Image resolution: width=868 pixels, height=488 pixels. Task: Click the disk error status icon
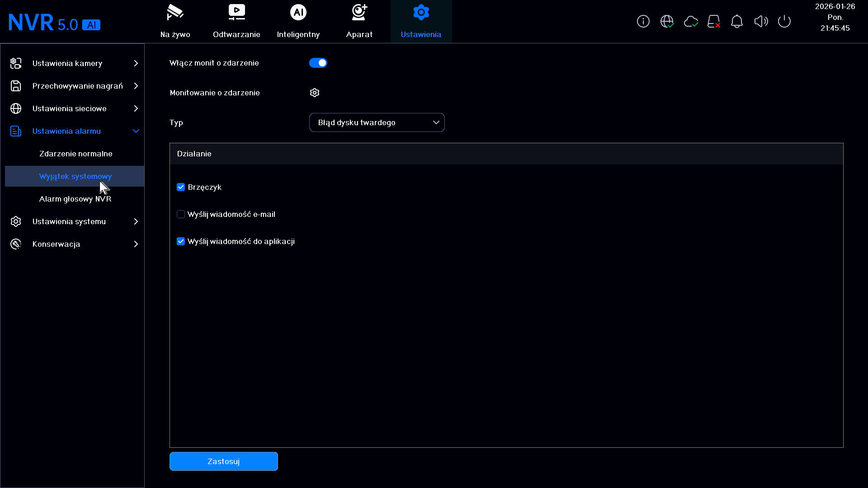pos(714,21)
